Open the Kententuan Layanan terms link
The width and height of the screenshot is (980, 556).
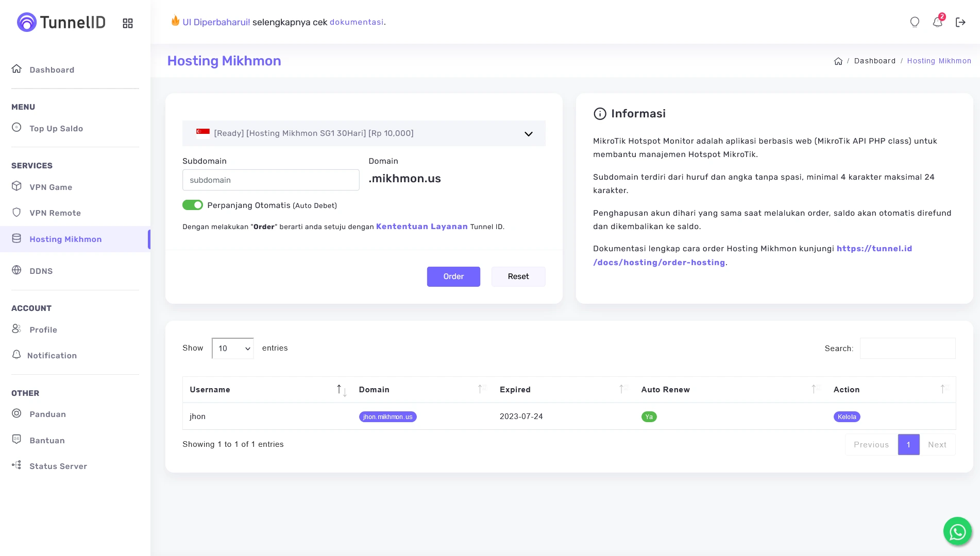point(421,227)
